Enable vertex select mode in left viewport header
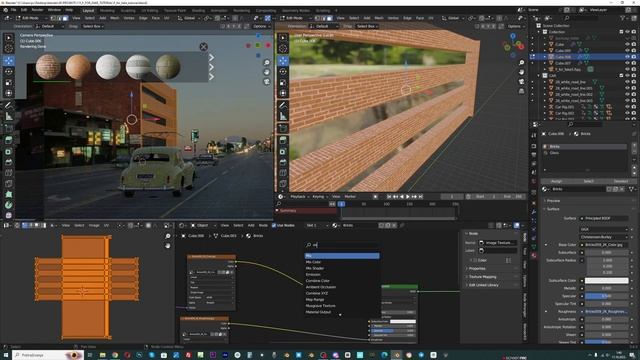The image size is (640, 360). click(x=53, y=18)
